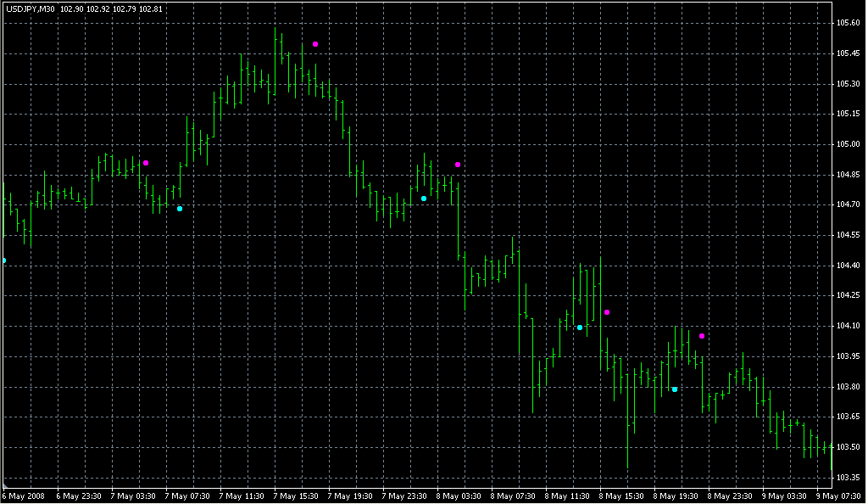Select the highest magenta signal dot

tap(315, 44)
